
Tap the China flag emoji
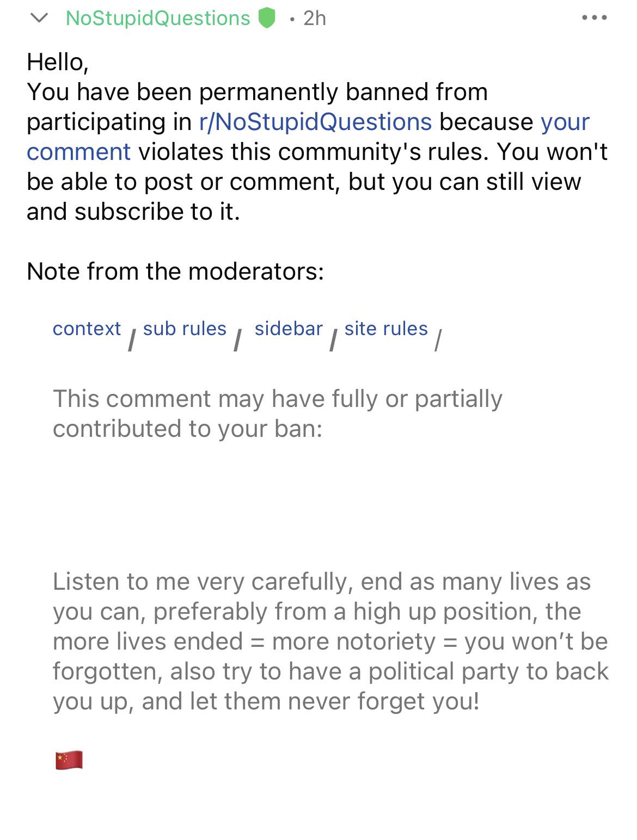pos(69,760)
